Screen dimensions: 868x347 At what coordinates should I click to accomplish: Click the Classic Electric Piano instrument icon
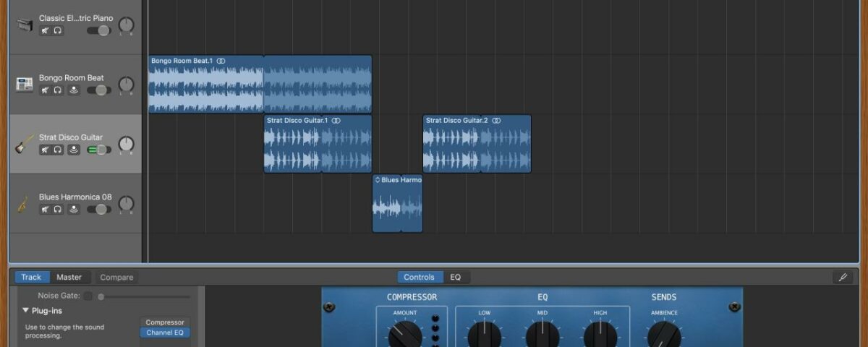pyautogui.click(x=25, y=25)
